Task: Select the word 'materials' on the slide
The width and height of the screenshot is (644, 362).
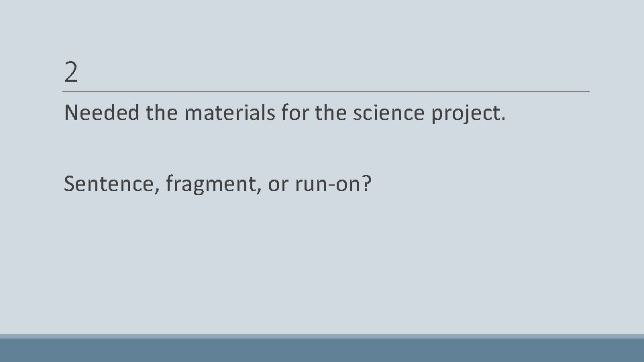Action: (229, 113)
